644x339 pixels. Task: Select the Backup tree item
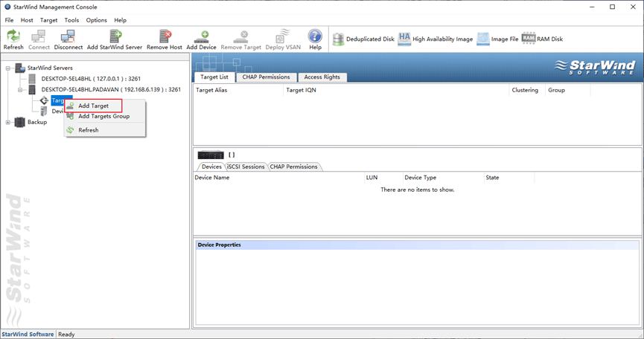37,122
